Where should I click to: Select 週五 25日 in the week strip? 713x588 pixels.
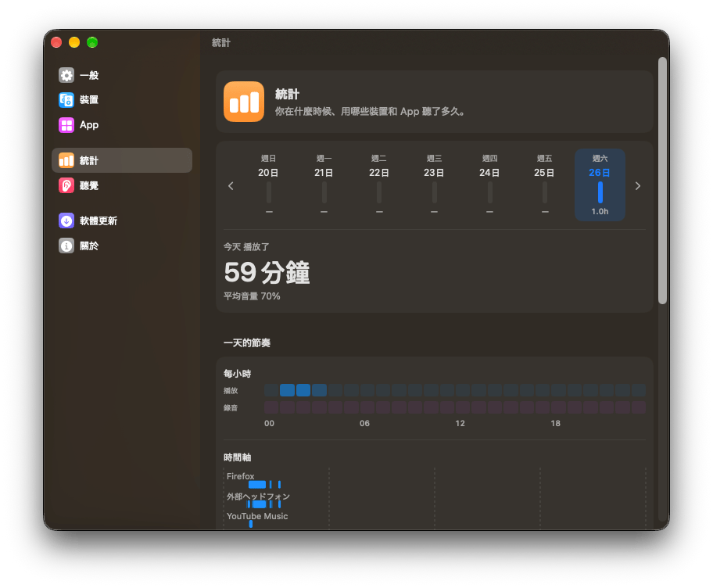pos(544,185)
